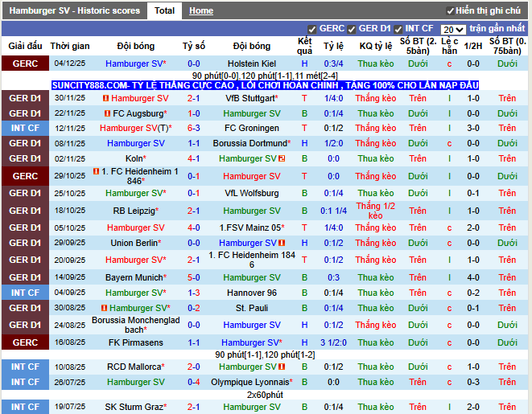The height and width of the screenshot is (414, 532).
Task: Open the 0-4 score versus Olympique Lyonnais
Action: (x=193, y=382)
